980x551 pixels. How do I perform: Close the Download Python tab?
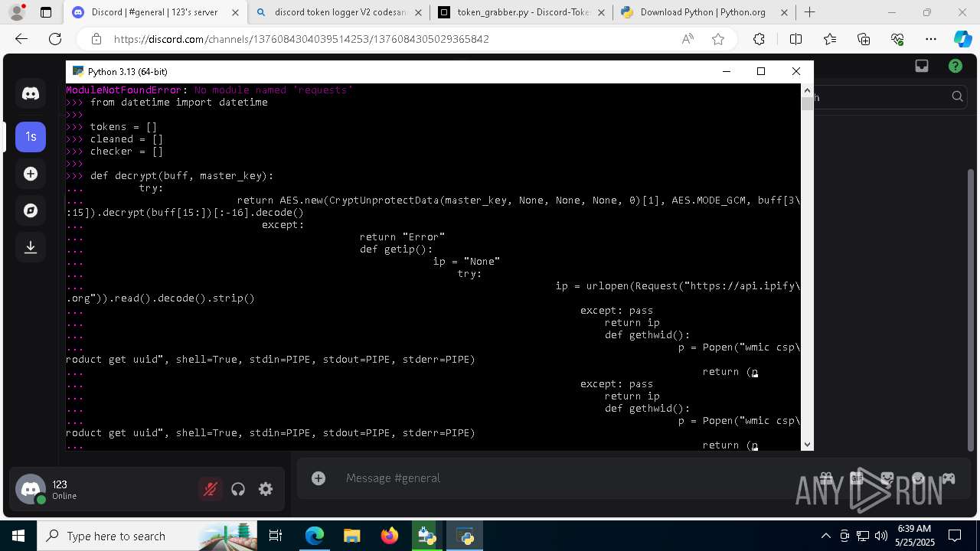click(782, 12)
